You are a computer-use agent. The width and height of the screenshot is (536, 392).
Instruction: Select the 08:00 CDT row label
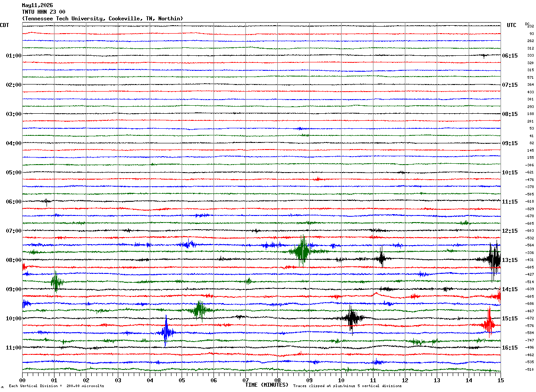point(13,260)
